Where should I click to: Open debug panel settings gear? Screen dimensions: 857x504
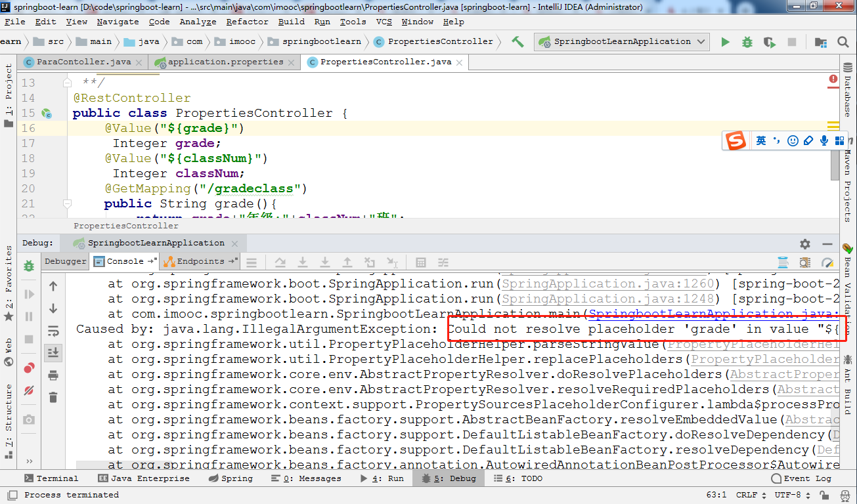coord(805,244)
